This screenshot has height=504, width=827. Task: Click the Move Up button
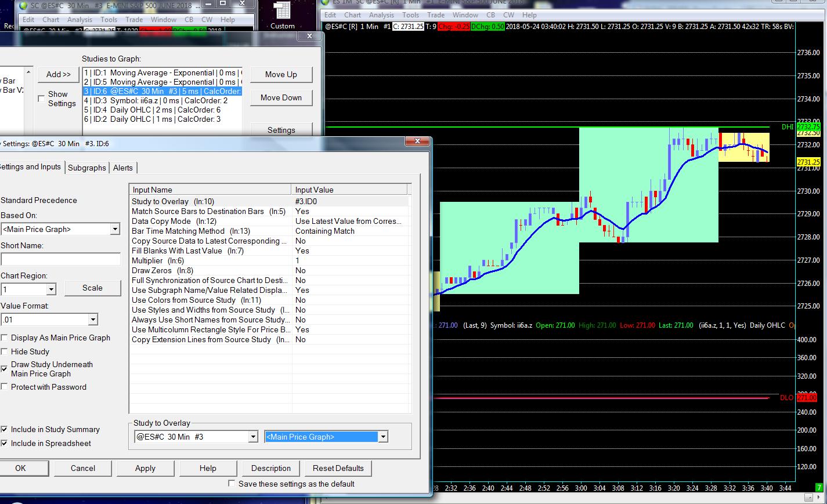(x=281, y=74)
